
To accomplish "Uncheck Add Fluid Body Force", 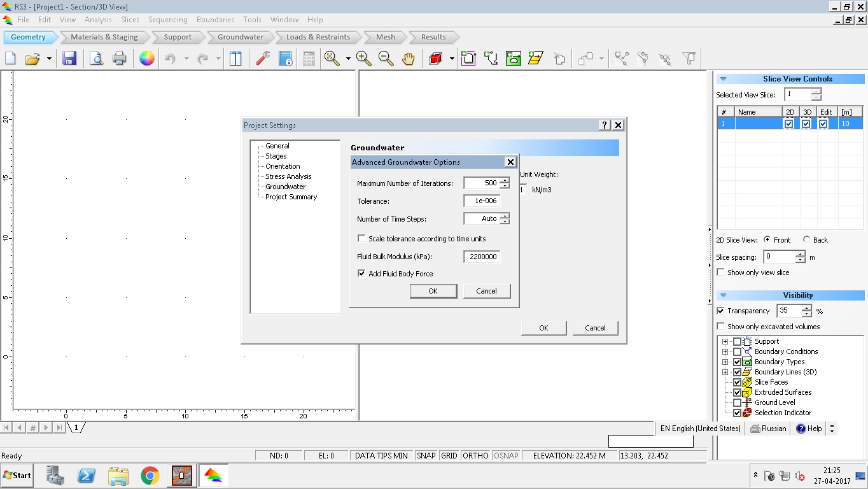I will (361, 274).
